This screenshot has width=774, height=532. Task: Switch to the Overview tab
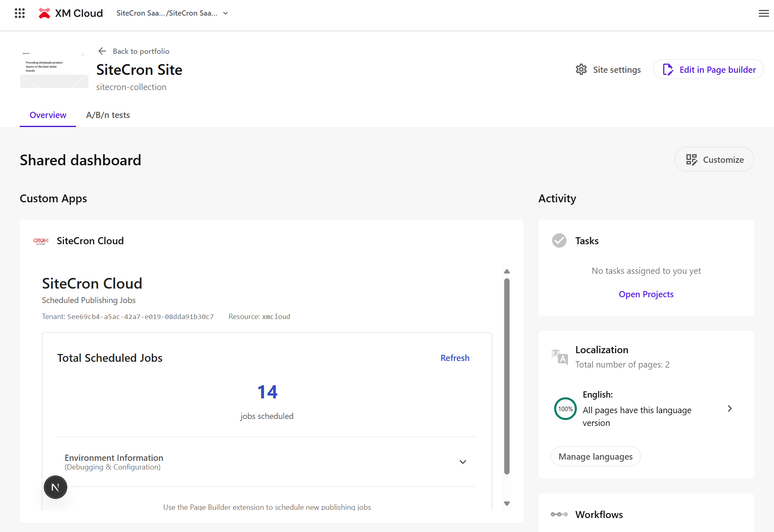pos(48,115)
